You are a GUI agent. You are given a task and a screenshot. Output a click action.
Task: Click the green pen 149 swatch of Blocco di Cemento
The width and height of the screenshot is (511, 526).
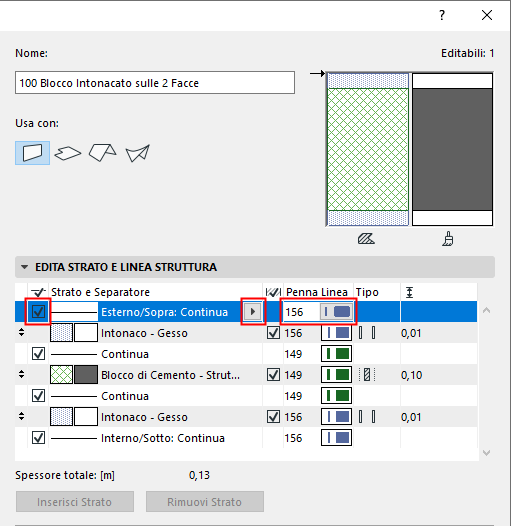[x=337, y=375]
